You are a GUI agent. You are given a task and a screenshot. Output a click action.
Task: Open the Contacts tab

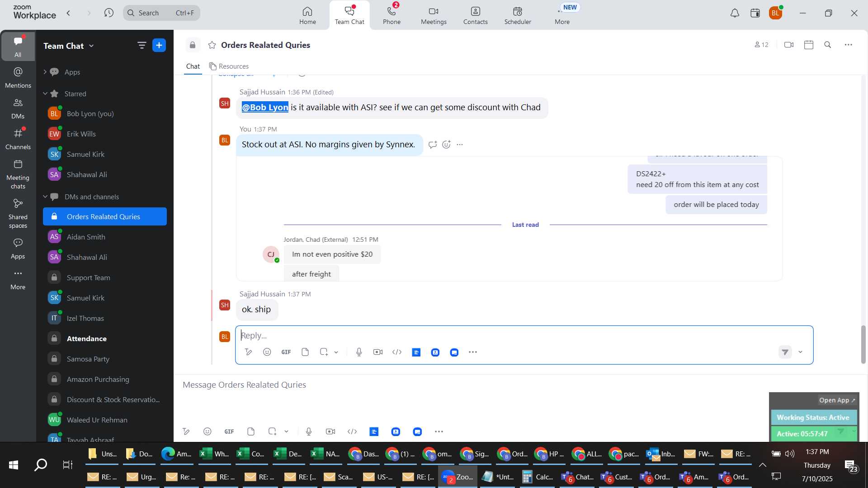[475, 15]
